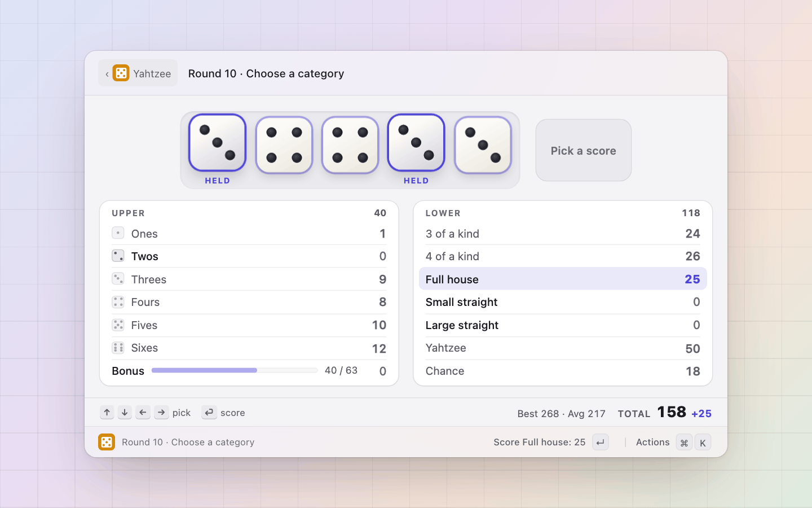Hold the fifth die showing three
The width and height of the screenshot is (812, 508).
pos(483,145)
